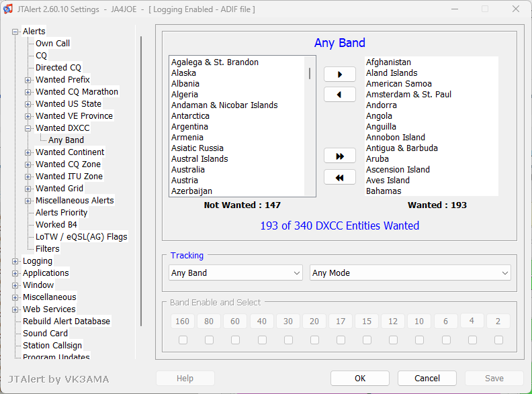Click the move-all-left double arrow button
Image resolution: width=532 pixels, height=394 pixels.
pos(340,178)
